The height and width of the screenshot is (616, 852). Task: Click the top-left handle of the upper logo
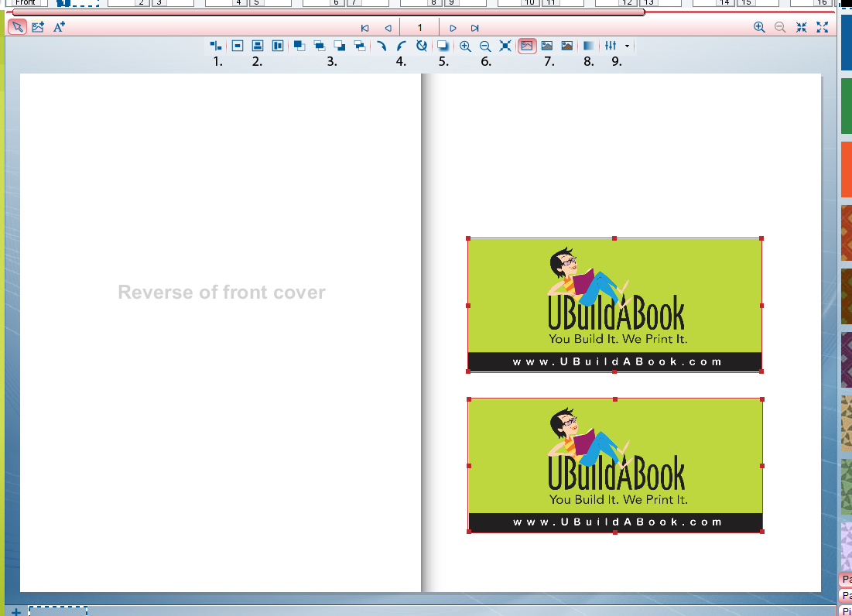(x=468, y=238)
